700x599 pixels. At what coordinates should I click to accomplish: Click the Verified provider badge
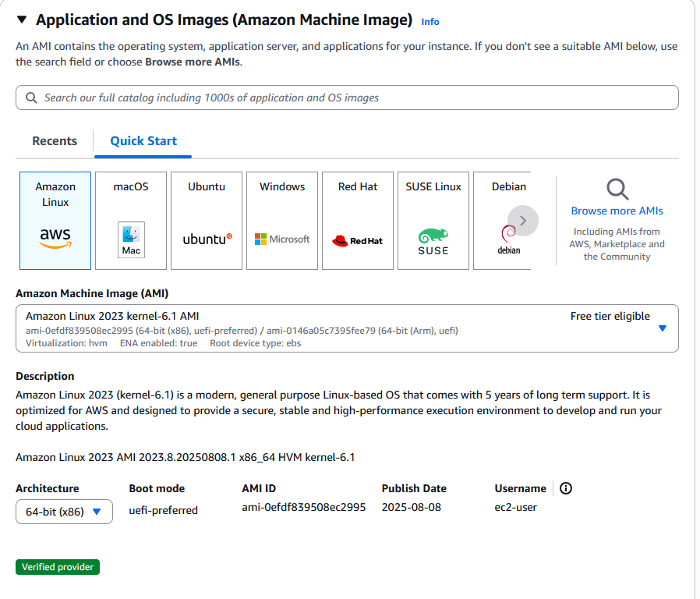[x=57, y=567]
